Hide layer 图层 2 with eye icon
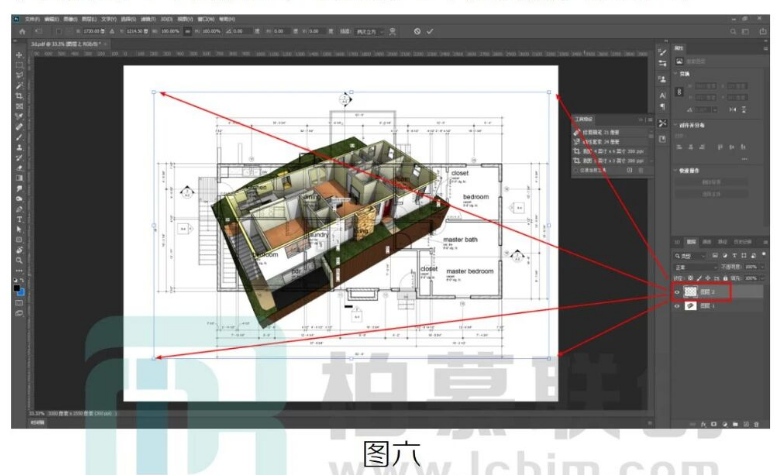This screenshot has height=475, width=783. point(677,292)
